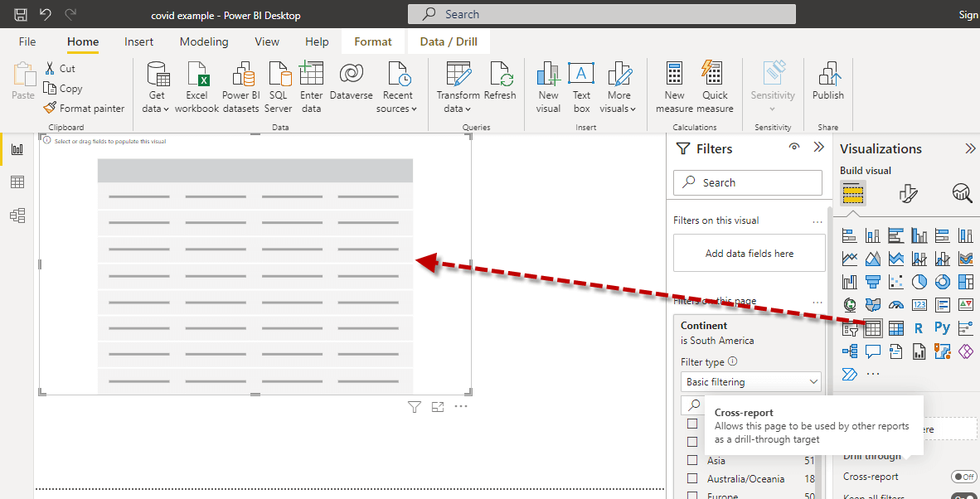The image size is (980, 499).
Task: Select the Waterfall chart visualization
Action: pos(850,282)
